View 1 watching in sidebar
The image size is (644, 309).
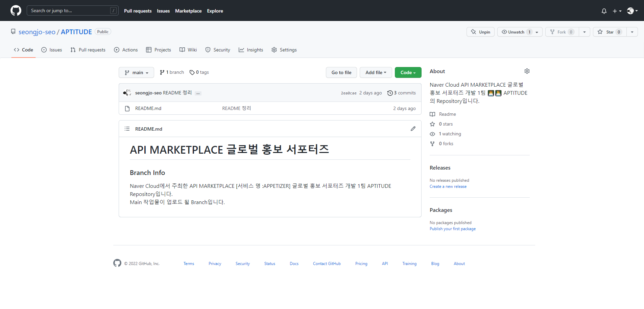click(445, 134)
